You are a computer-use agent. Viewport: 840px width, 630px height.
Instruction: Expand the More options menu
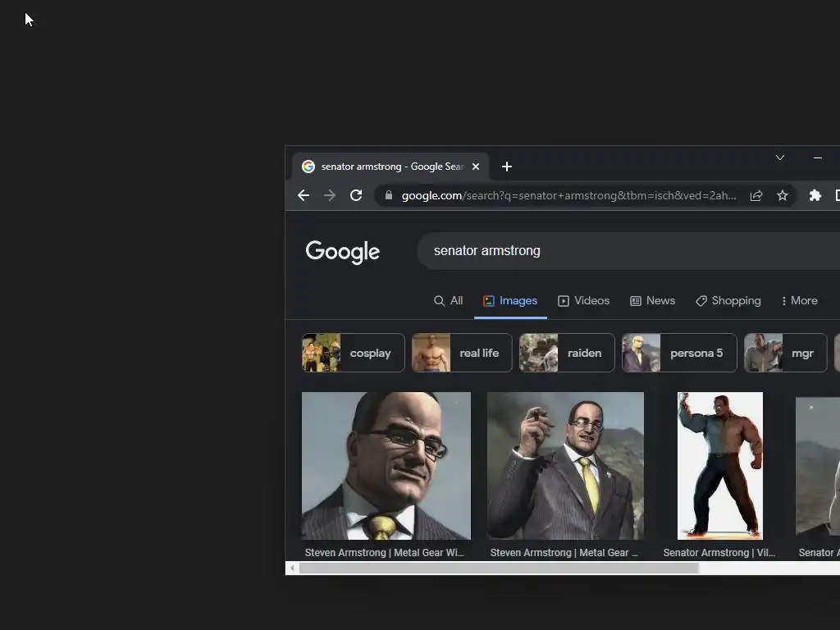click(x=799, y=300)
